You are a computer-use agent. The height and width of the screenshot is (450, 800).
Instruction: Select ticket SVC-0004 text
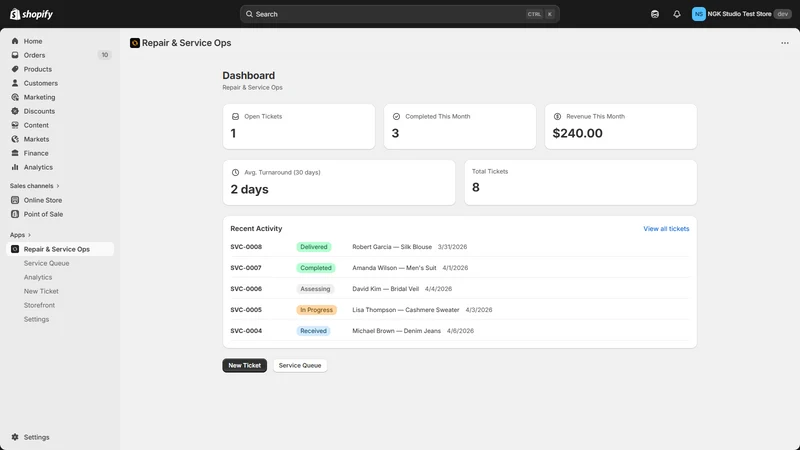click(x=246, y=331)
